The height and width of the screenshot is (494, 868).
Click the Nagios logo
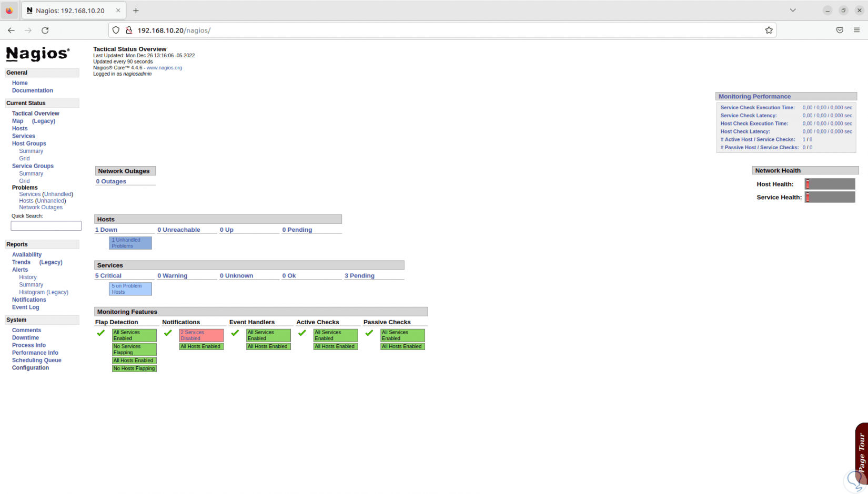pyautogui.click(x=37, y=54)
